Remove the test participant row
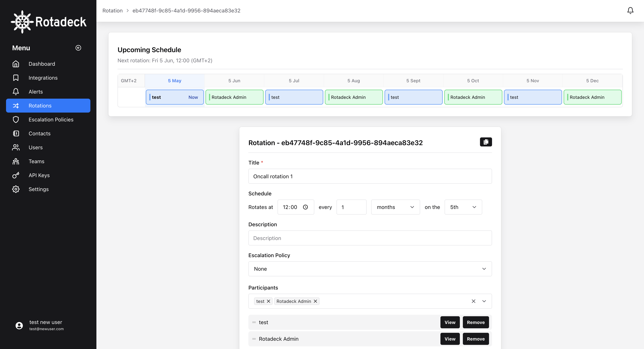The height and width of the screenshot is (349, 644). click(x=475, y=322)
